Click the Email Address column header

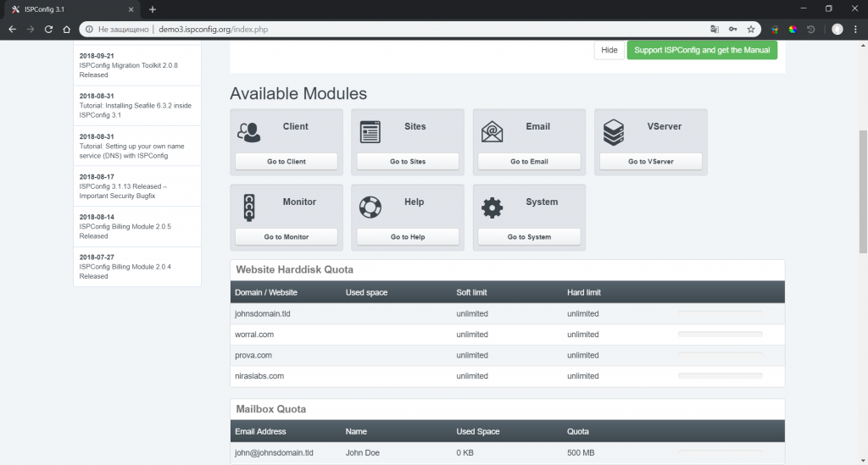point(260,431)
